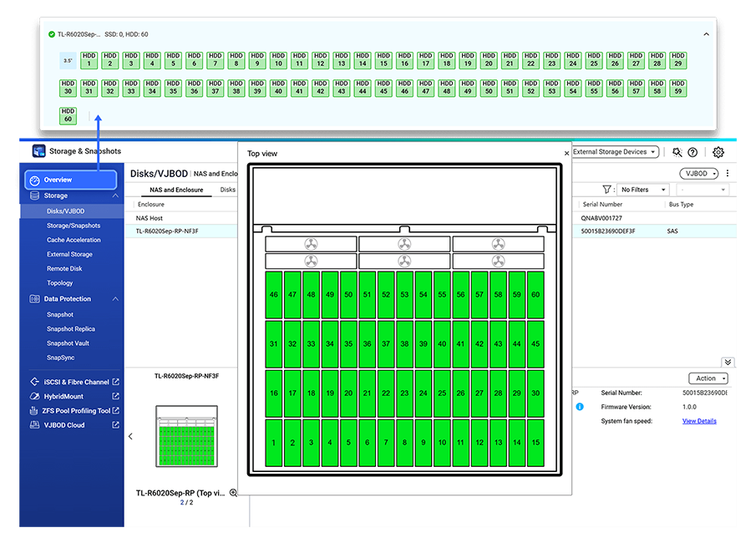Open the Storage & Snapshots settings gear

click(718, 152)
